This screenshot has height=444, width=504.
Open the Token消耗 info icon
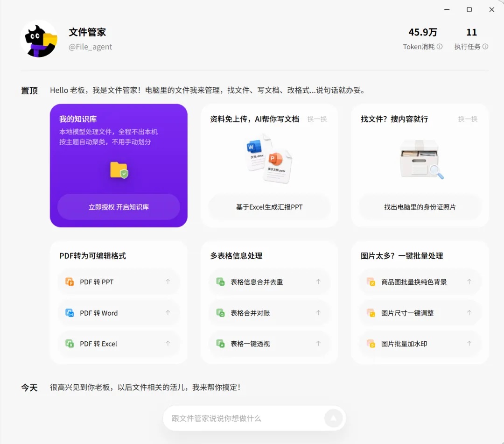click(440, 47)
